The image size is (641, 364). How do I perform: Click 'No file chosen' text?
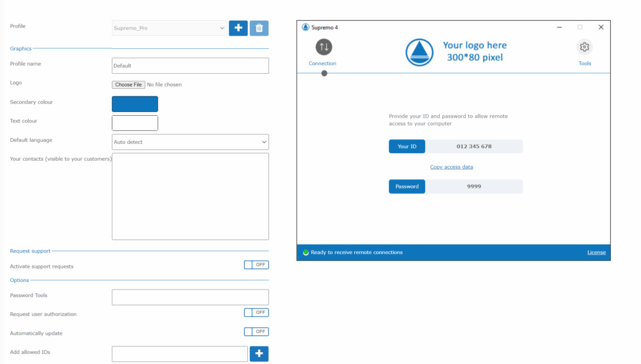point(165,84)
